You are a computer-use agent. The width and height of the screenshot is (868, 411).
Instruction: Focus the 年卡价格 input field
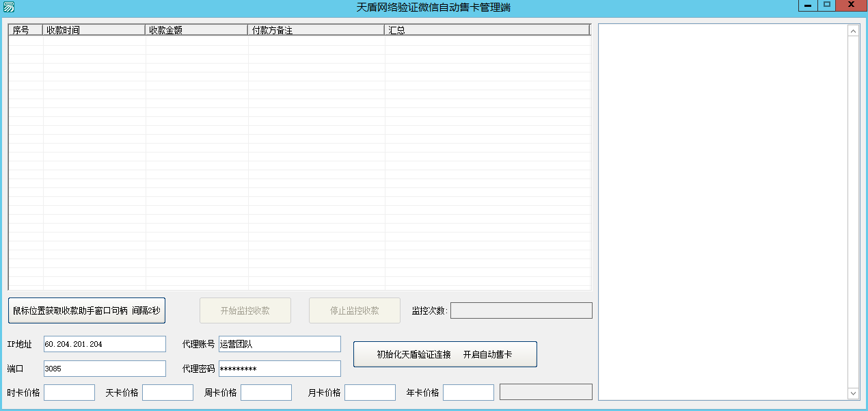[468, 393]
